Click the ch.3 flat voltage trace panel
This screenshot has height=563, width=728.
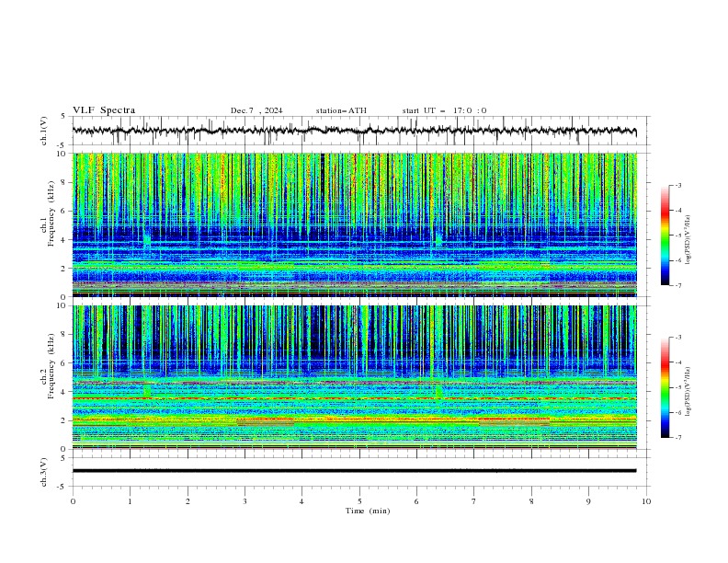click(360, 472)
